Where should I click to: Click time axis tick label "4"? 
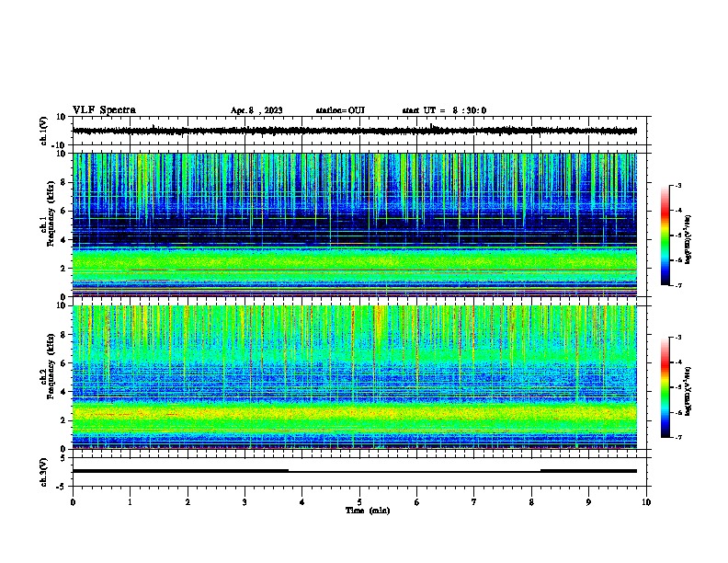pos(302,502)
